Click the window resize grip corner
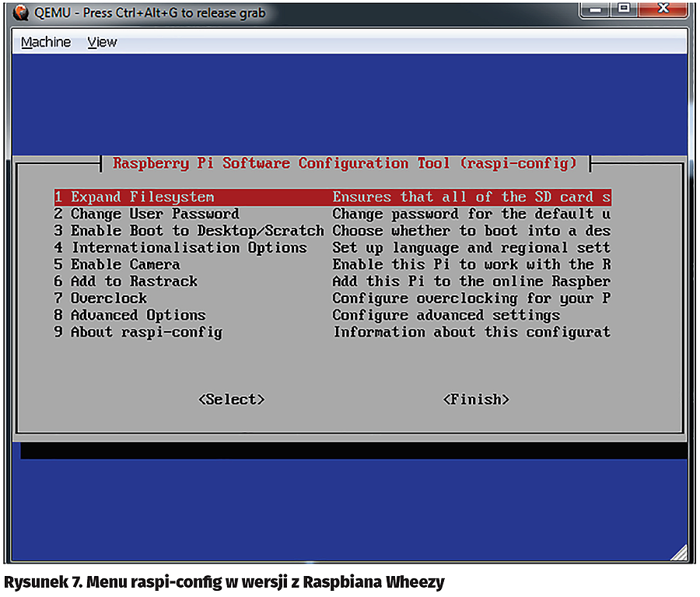The width and height of the screenshot is (700, 597). pyautogui.click(x=679, y=553)
